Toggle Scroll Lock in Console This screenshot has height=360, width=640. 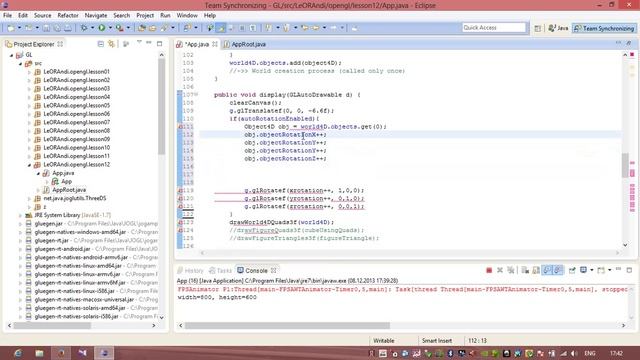tap(536, 270)
